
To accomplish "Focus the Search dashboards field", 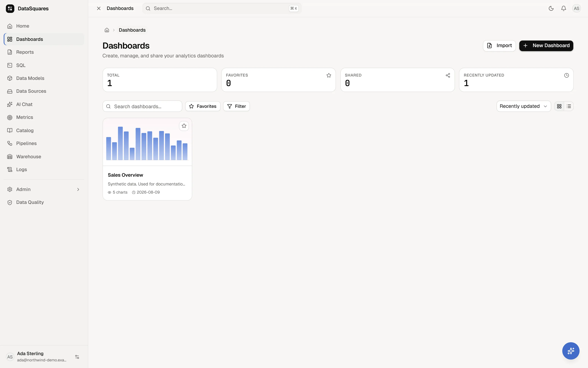I will 142,106.
